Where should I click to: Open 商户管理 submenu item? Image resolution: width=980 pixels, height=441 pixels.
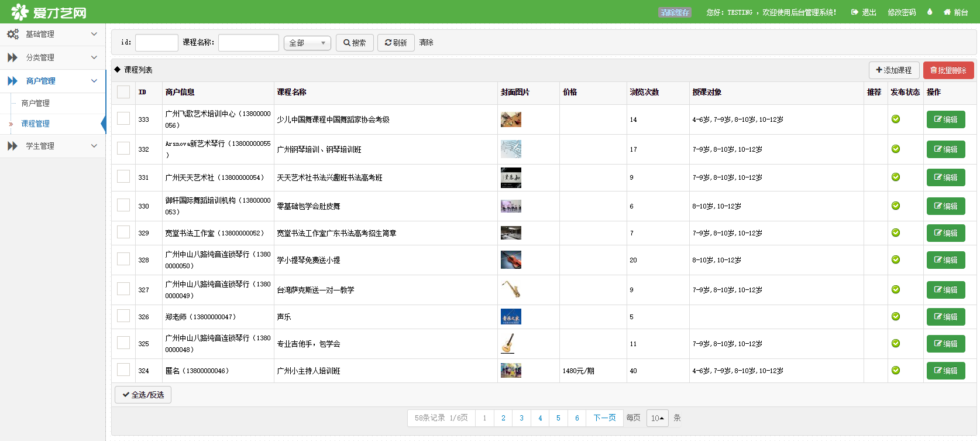coord(36,103)
